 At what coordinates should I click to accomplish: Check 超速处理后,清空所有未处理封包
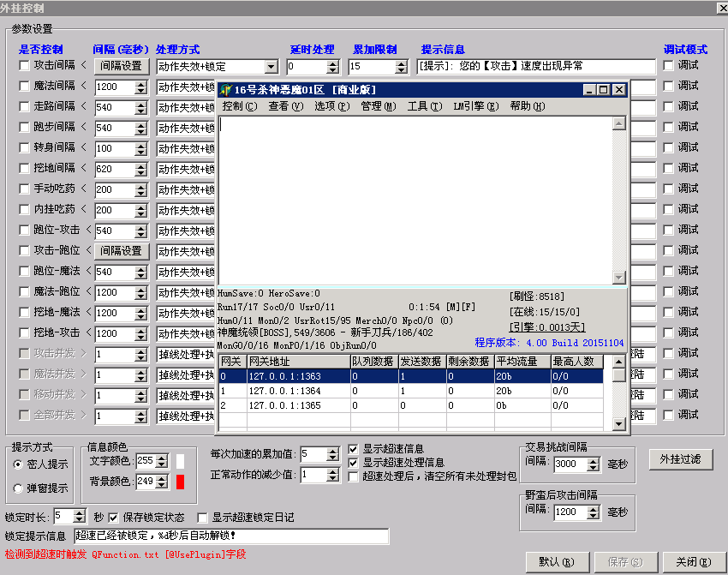coord(353,476)
